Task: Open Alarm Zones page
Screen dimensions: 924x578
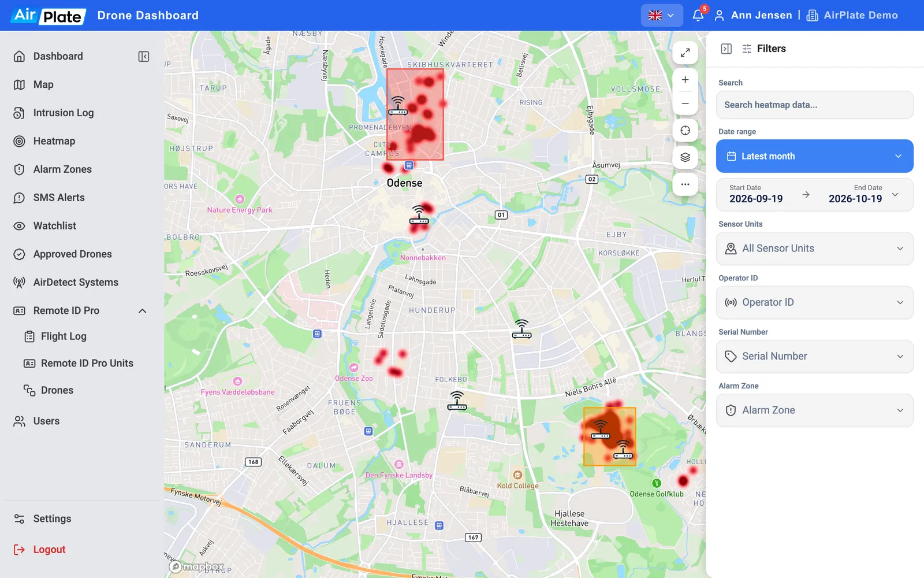Action: pyautogui.click(x=62, y=169)
